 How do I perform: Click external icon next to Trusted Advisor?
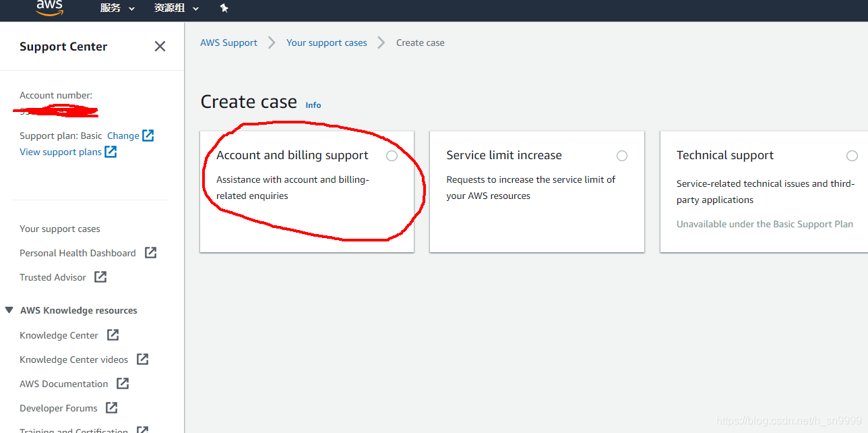pos(100,277)
